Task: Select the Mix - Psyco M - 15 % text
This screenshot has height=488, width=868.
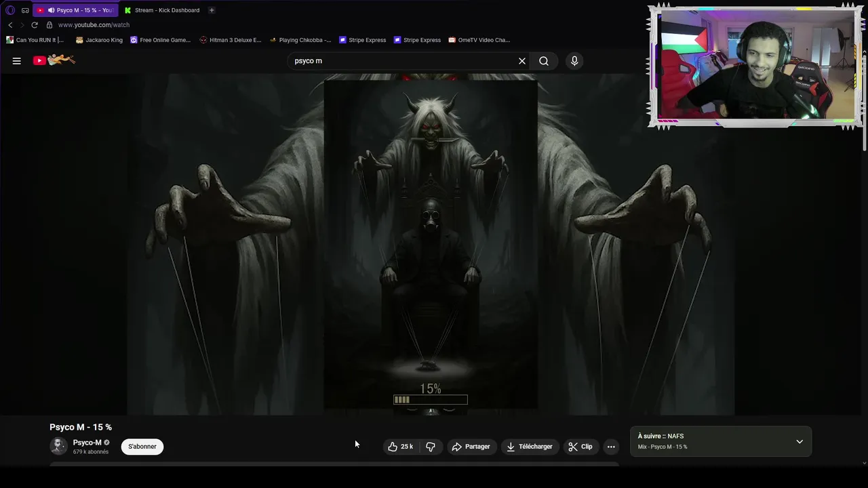Action: pyautogui.click(x=663, y=447)
